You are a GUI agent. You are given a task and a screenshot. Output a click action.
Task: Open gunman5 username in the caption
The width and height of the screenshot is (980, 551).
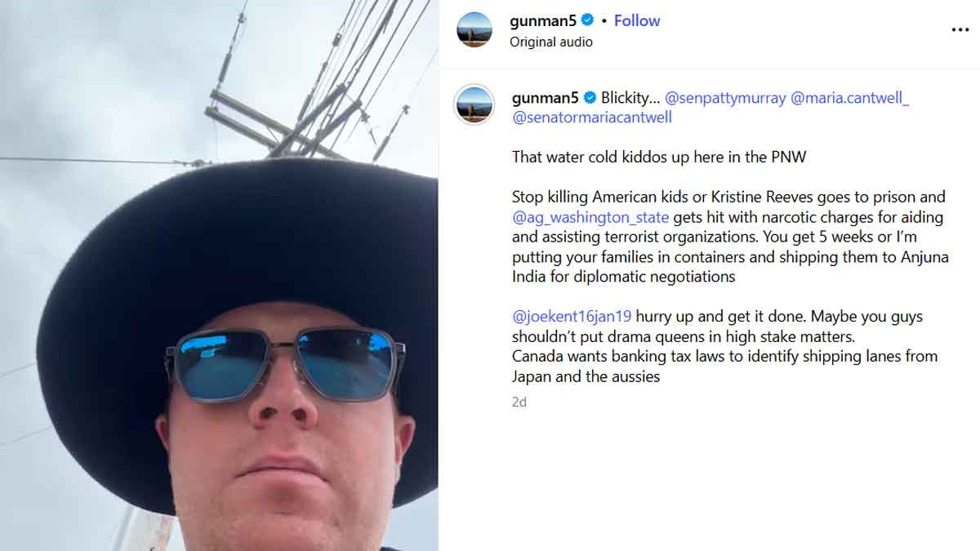coord(546,98)
